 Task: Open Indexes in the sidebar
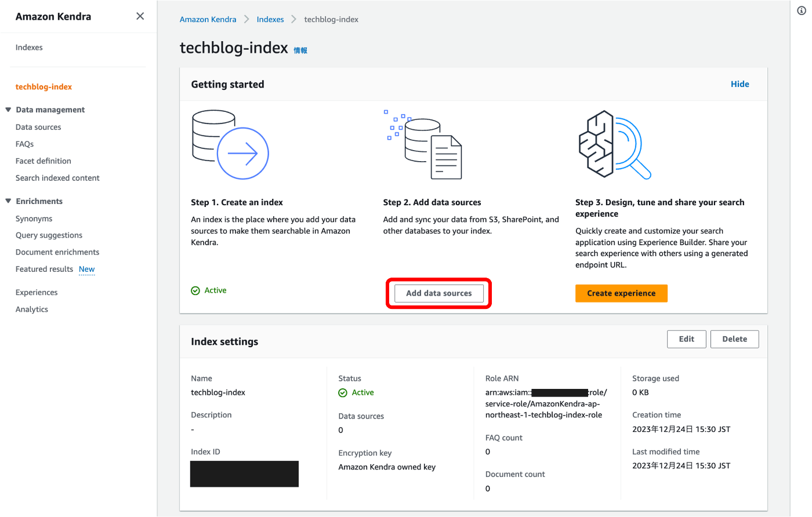pos(29,48)
